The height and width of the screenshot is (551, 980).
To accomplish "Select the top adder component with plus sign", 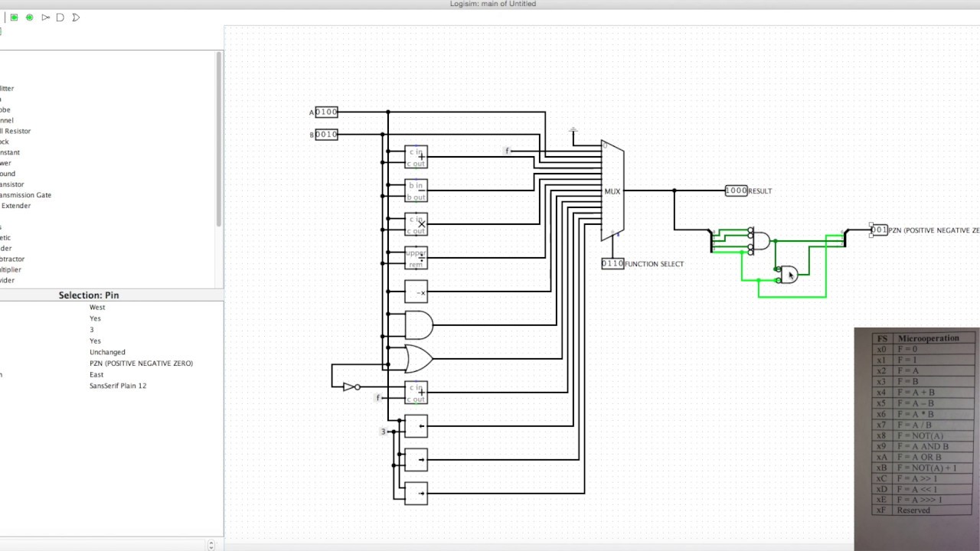I will click(416, 157).
